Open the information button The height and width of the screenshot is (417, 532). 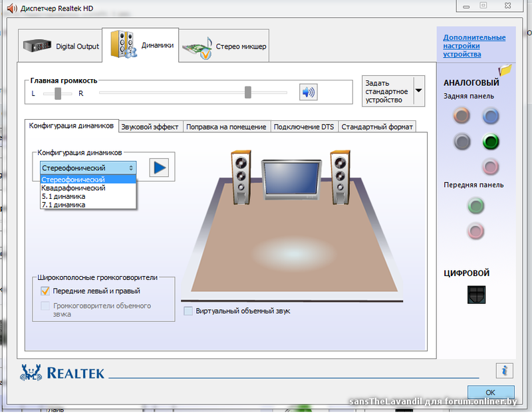504,370
